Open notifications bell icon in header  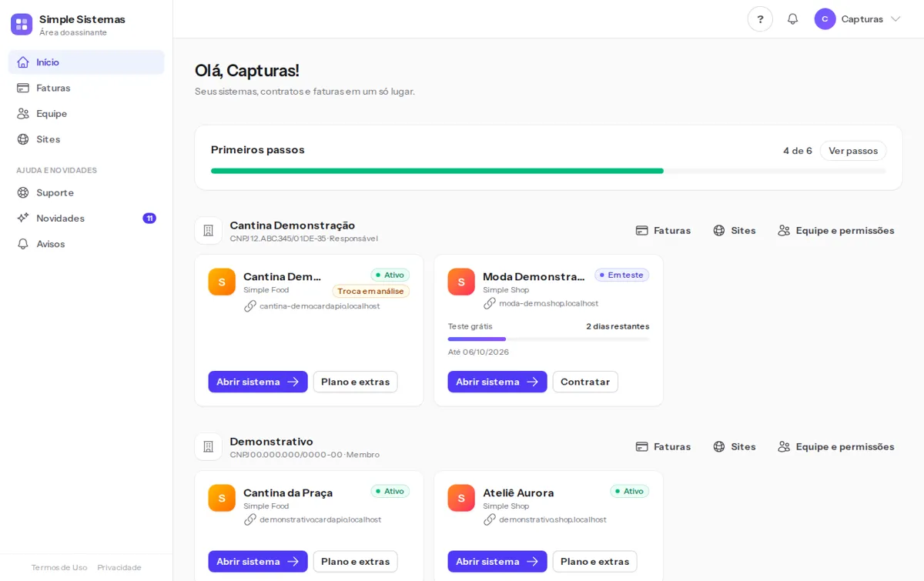click(792, 19)
